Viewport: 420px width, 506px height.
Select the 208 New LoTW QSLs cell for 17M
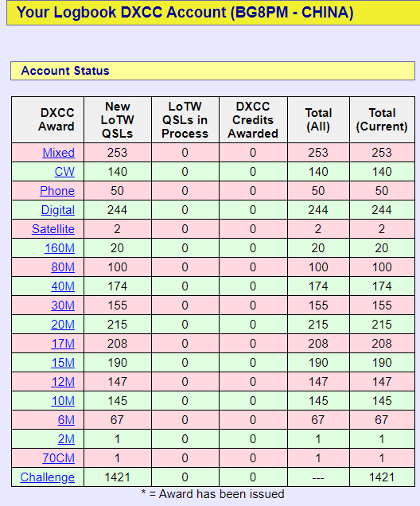tap(118, 344)
